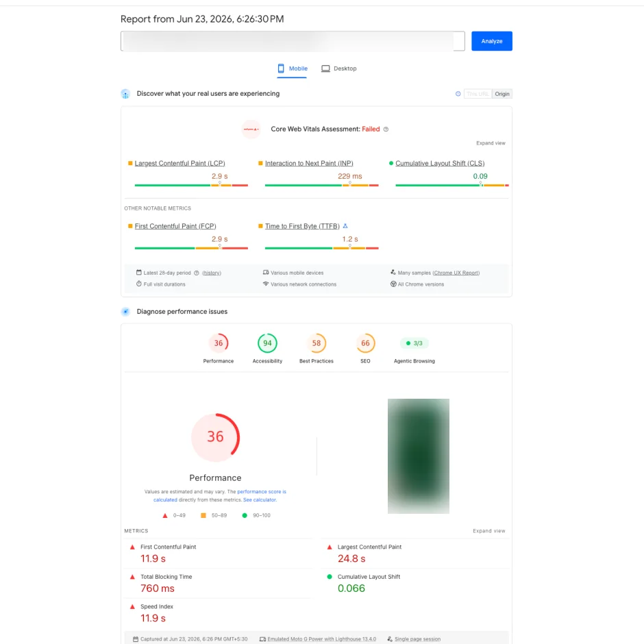Click the orange square 50–89 legend icon

click(203, 515)
